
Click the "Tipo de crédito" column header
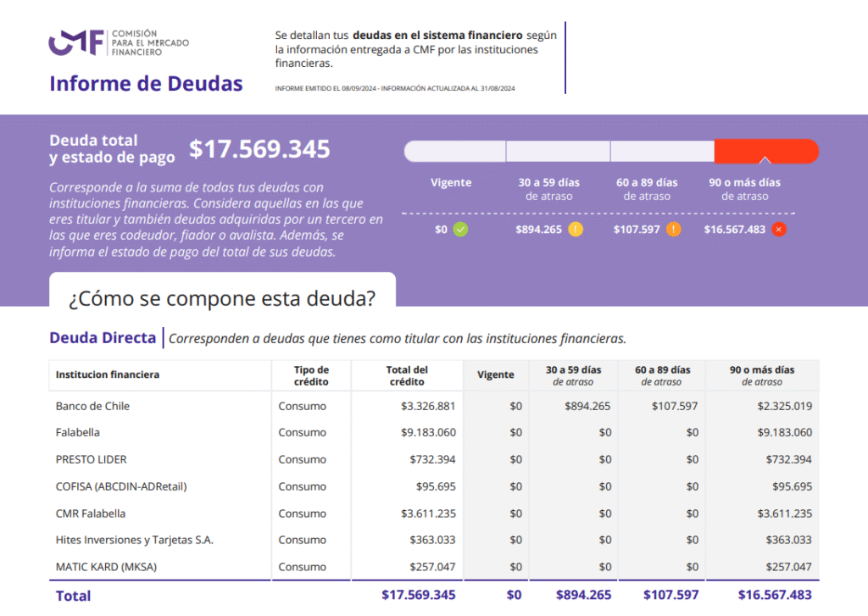(311, 375)
